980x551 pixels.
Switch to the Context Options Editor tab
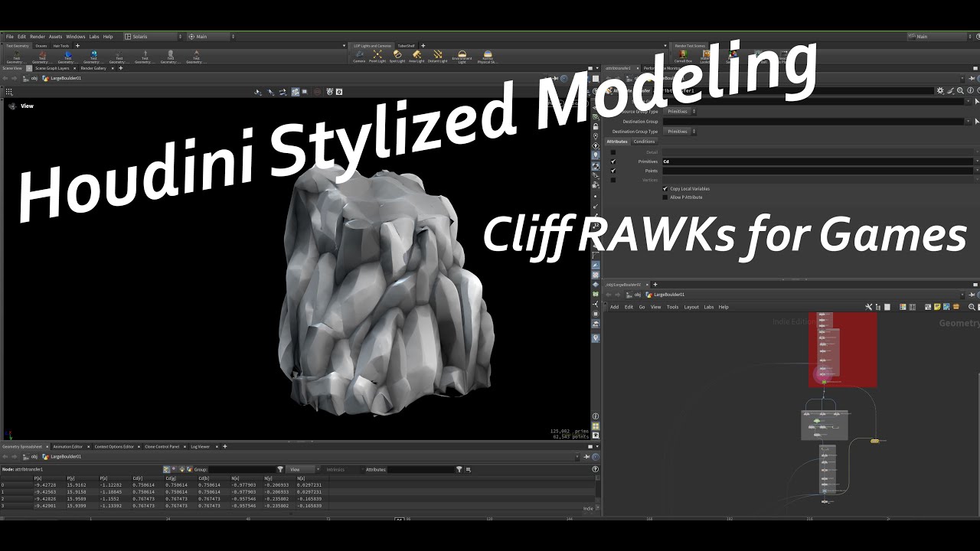[114, 446]
